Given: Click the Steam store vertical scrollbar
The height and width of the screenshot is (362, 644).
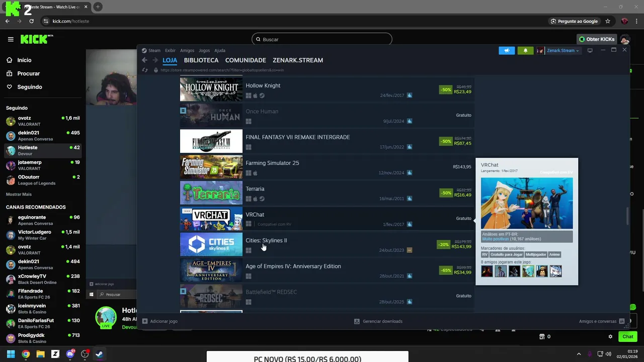Looking at the screenshot, I should pos(627,216).
